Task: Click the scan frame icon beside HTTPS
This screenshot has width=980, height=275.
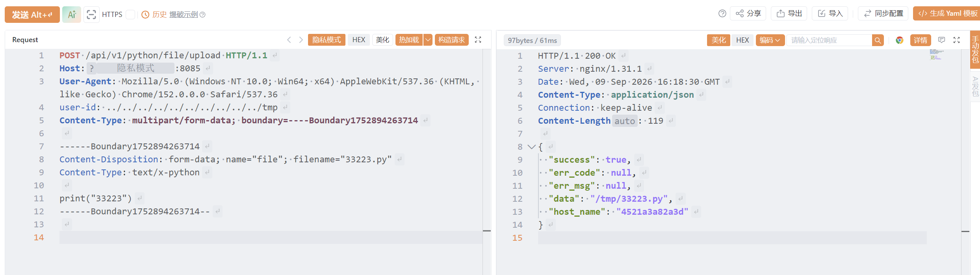Action: 91,15
